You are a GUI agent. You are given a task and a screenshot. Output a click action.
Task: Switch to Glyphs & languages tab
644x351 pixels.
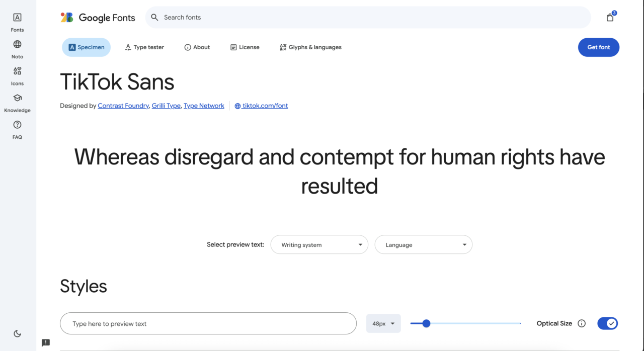coord(310,47)
